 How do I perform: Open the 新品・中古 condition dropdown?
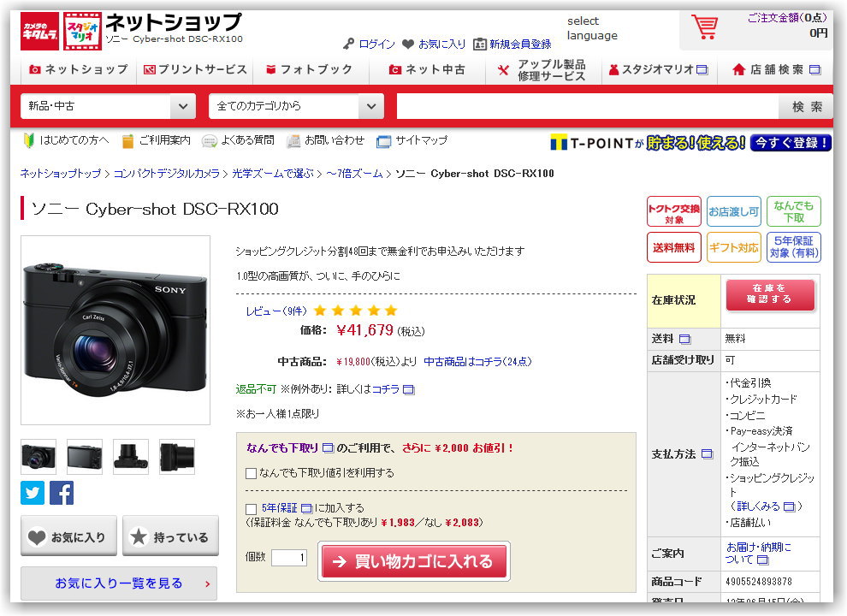point(108,106)
